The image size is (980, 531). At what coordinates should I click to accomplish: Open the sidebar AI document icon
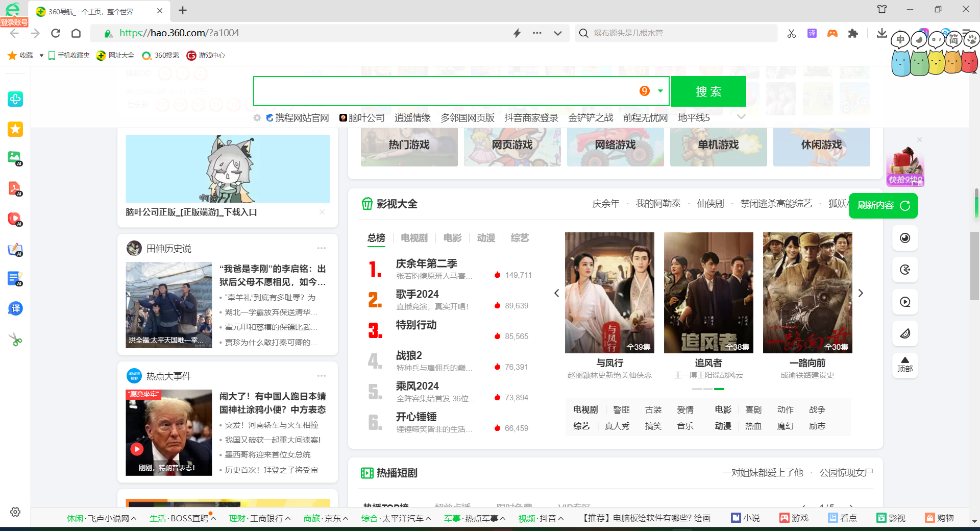15,279
